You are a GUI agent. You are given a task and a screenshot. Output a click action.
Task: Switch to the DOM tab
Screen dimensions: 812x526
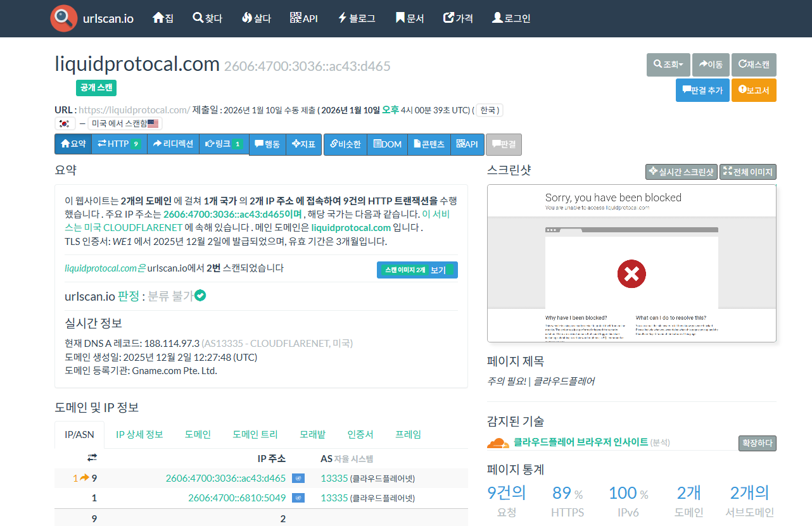(387, 144)
